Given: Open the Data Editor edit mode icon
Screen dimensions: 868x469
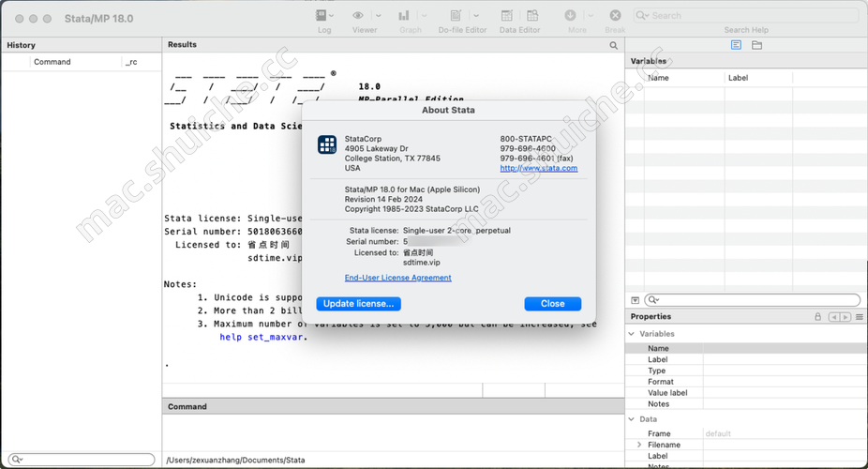Looking at the screenshot, I should click(x=507, y=16).
